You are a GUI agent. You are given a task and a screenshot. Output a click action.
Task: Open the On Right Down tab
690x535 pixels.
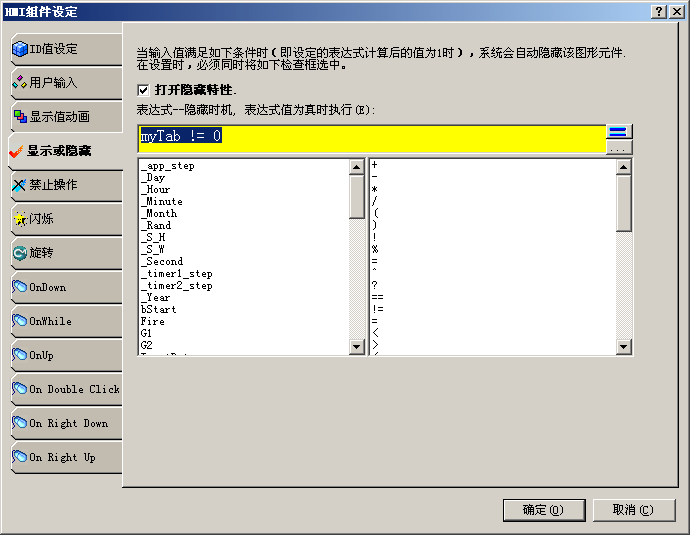66,423
